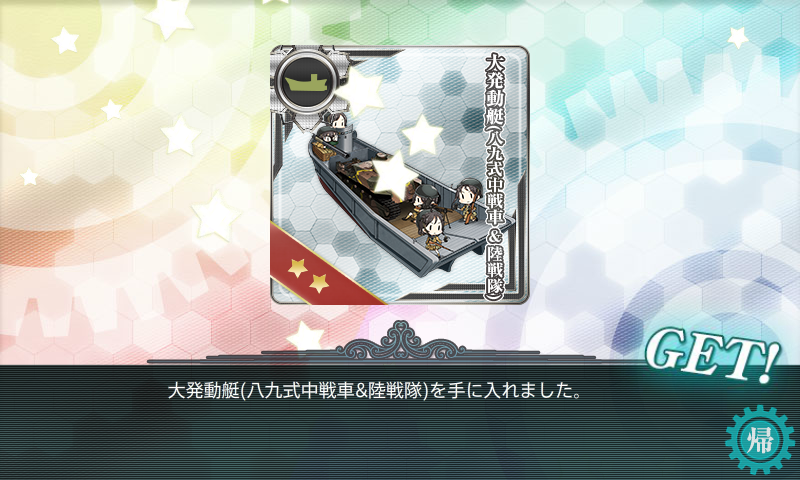Click the star beside the landing craft badge

(x=360, y=90)
